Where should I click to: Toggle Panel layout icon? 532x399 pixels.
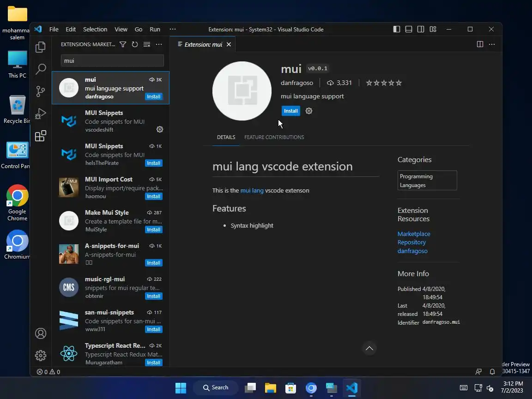409,29
